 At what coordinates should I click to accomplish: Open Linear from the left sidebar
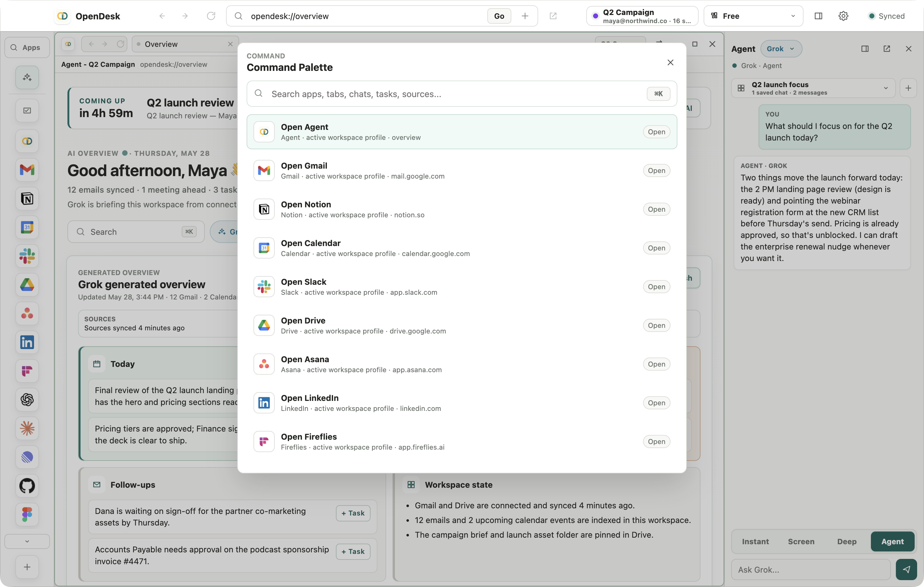click(x=27, y=457)
